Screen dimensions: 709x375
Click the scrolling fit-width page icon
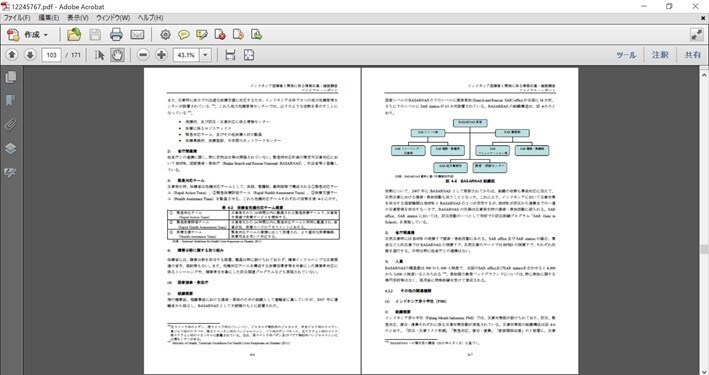click(x=230, y=55)
